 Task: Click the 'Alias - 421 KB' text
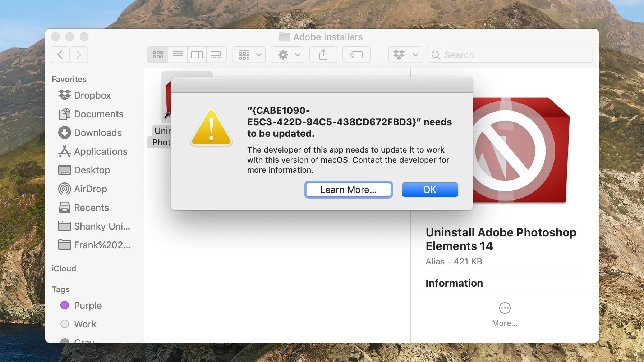(454, 262)
